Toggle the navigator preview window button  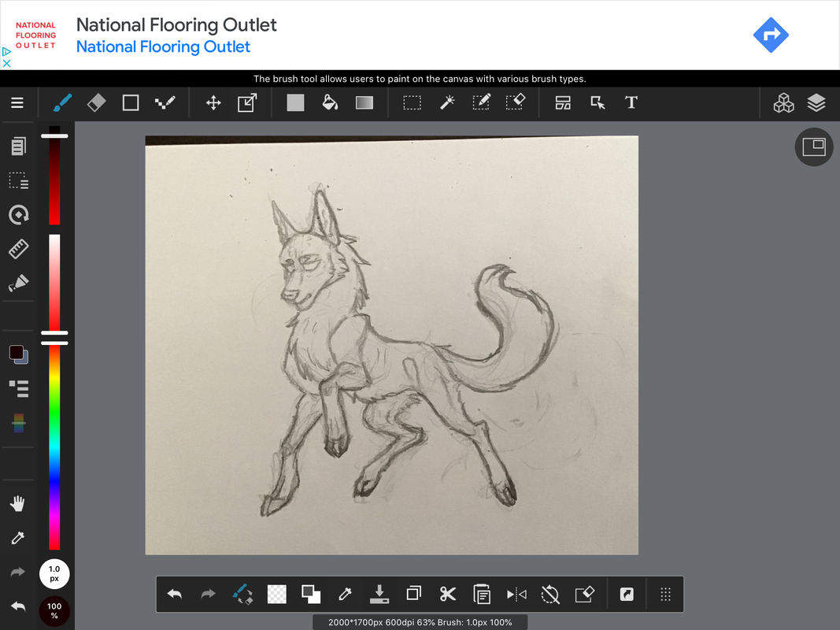click(814, 146)
